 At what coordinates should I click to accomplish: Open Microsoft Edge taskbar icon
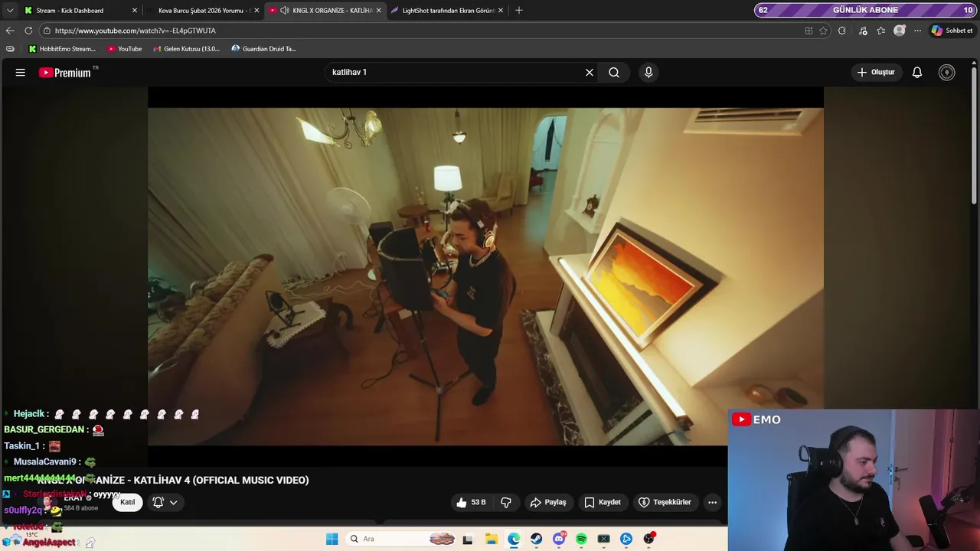514,539
